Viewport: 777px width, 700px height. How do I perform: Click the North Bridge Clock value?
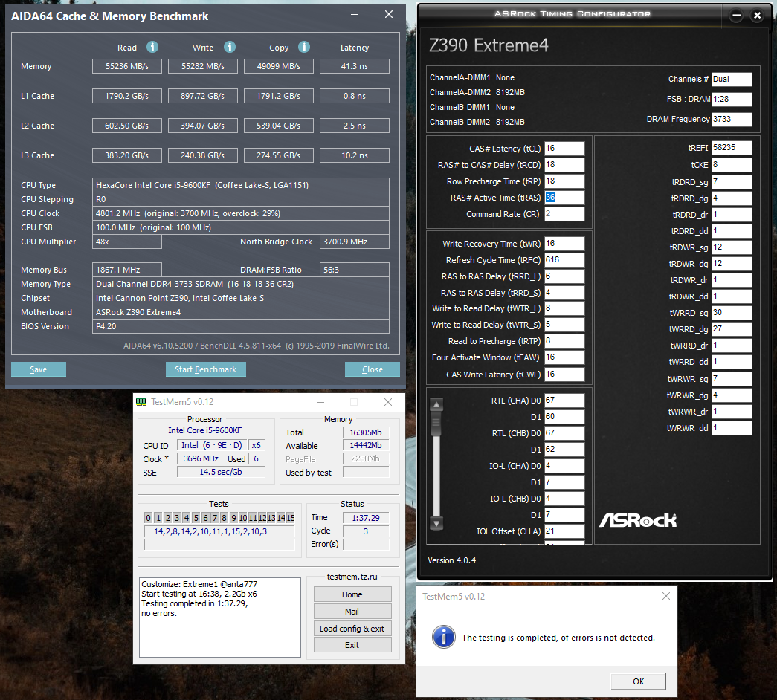pyautogui.click(x=355, y=242)
